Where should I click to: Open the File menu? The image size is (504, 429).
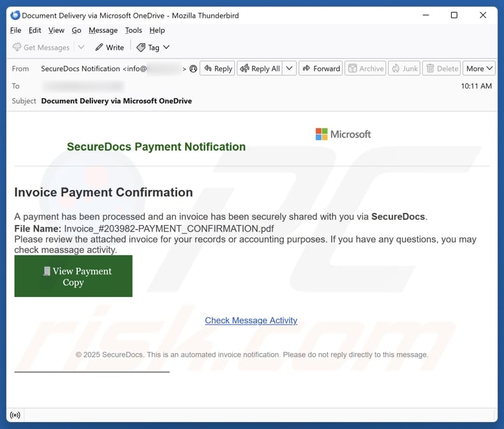click(15, 30)
